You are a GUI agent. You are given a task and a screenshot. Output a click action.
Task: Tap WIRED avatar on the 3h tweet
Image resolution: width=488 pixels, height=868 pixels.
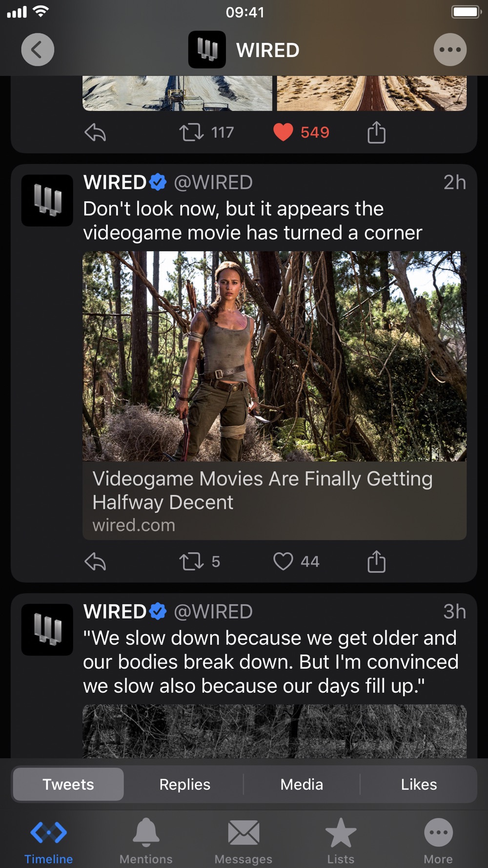[47, 630]
